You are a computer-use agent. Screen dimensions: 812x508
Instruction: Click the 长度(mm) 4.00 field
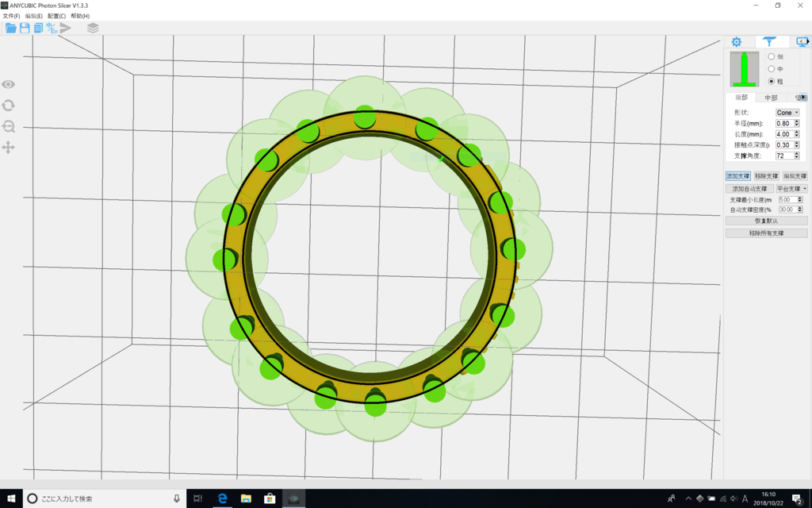[783, 134]
